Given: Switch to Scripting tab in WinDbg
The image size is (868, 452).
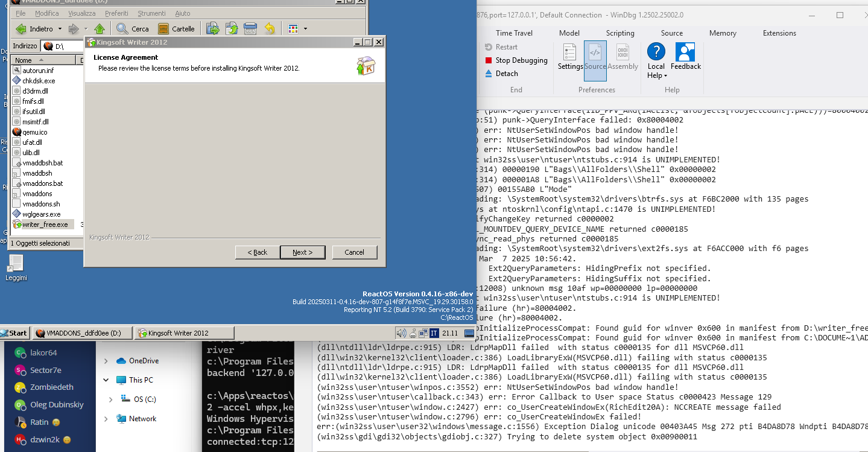Looking at the screenshot, I should coord(620,33).
